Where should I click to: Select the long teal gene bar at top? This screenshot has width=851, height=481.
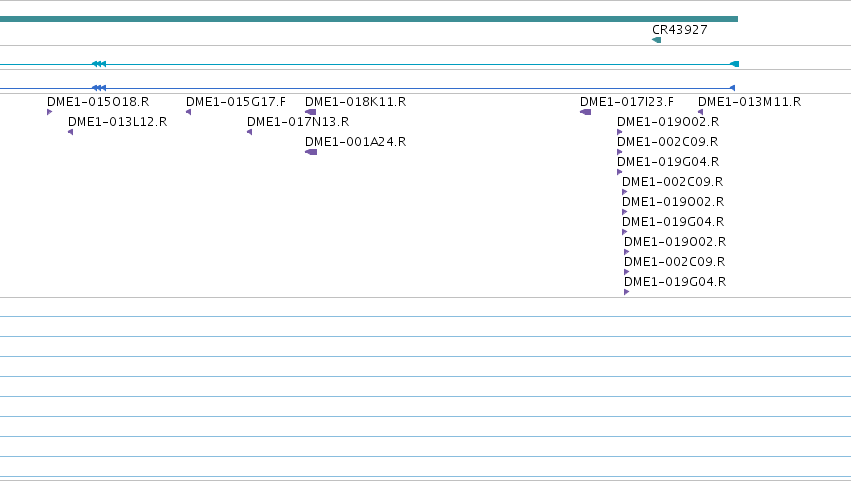(369, 19)
